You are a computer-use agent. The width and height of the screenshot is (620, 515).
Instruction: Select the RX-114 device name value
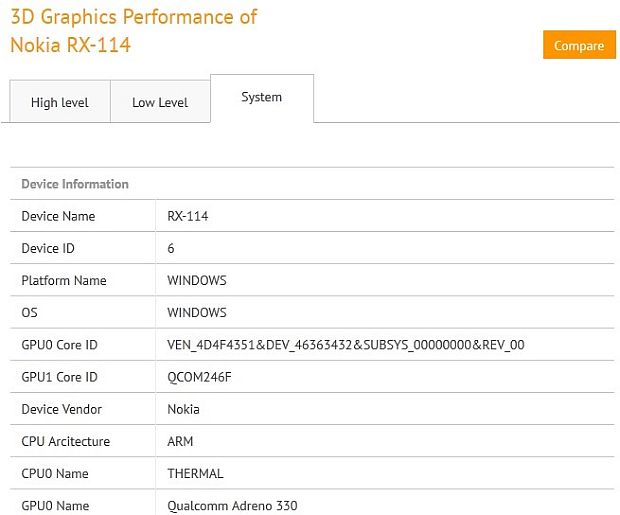pos(188,216)
